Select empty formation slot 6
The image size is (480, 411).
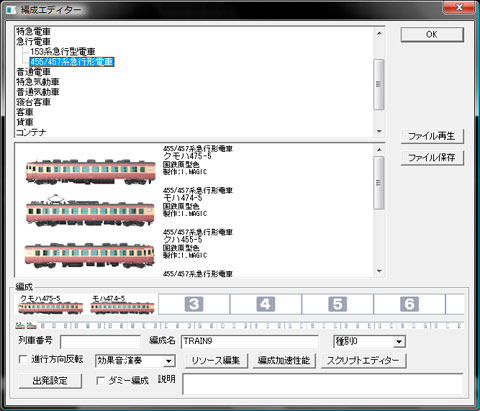click(409, 304)
